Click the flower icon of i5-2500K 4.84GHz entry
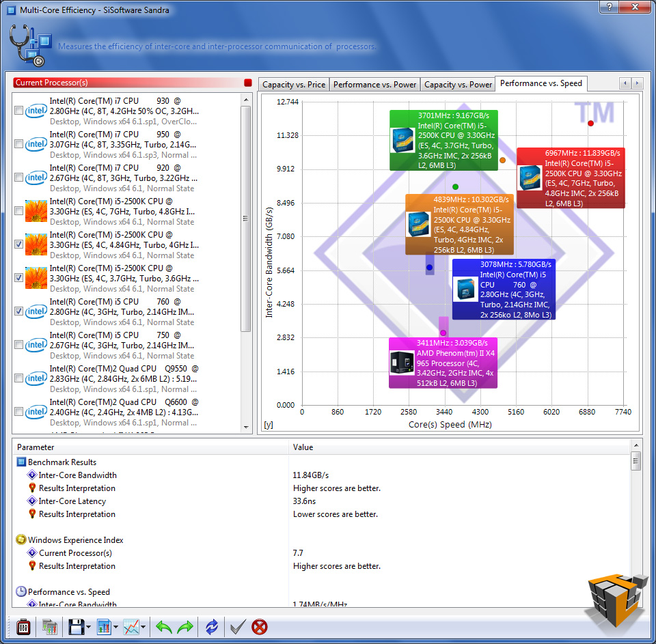Viewport: 656px width, 644px height. pyautogui.click(x=36, y=244)
